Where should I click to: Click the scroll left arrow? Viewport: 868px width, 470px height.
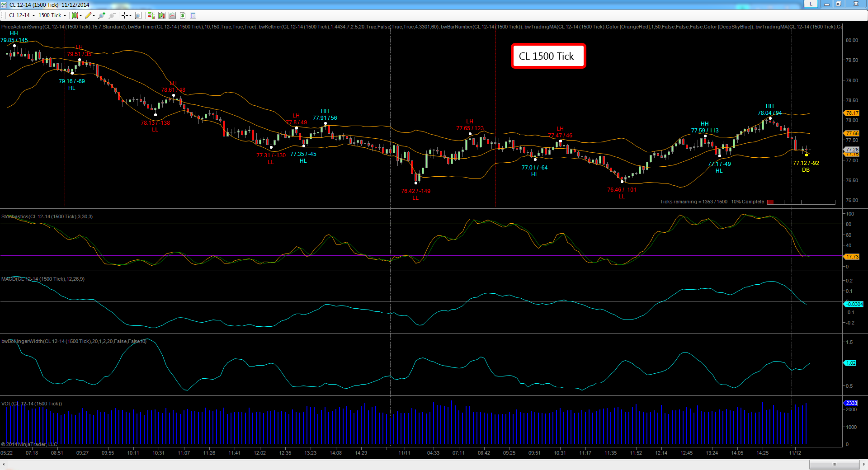click(4, 464)
